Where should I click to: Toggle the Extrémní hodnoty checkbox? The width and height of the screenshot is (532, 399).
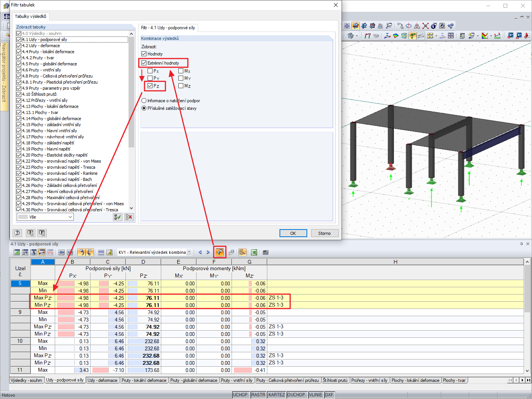144,63
